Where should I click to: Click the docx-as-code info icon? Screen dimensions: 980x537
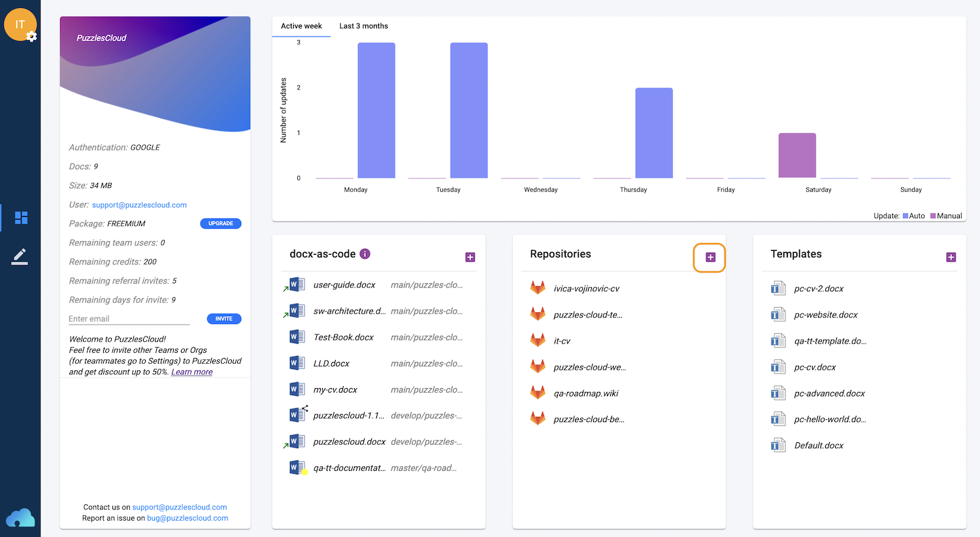365,254
